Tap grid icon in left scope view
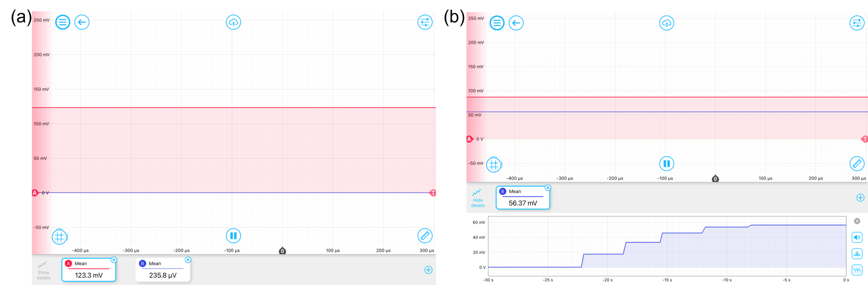 pos(59,237)
